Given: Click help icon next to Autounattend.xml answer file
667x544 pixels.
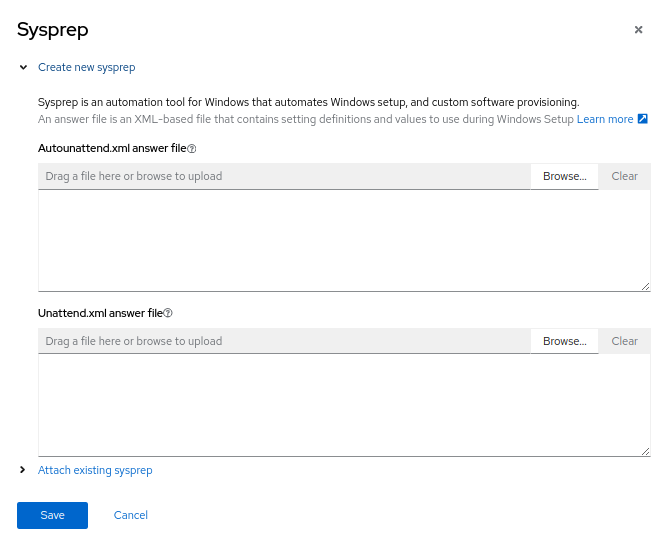Looking at the screenshot, I should [x=192, y=149].
